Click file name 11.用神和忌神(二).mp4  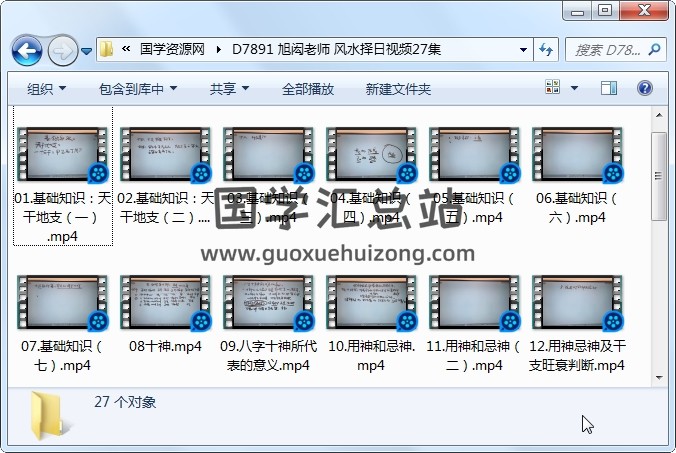474,356
